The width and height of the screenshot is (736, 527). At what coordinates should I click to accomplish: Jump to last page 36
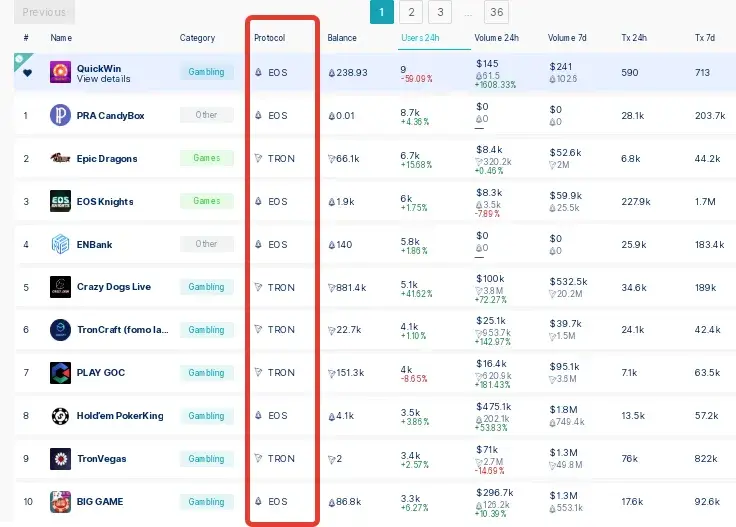click(497, 12)
